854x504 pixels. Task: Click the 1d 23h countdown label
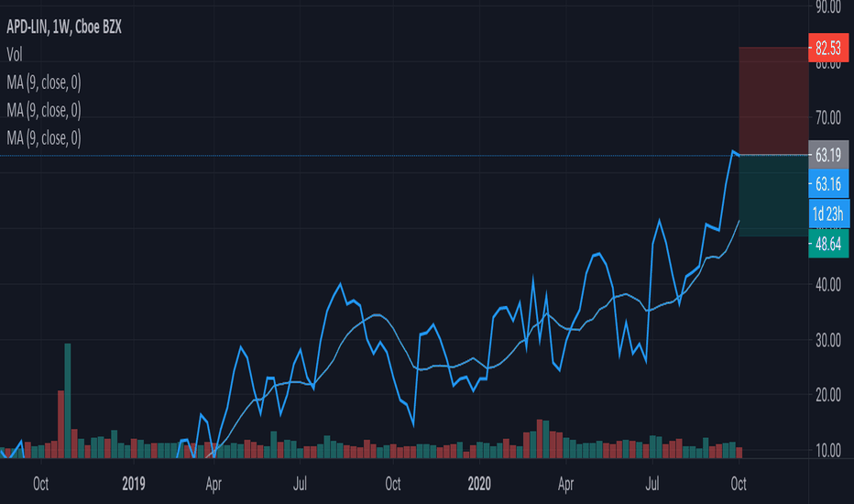828,214
